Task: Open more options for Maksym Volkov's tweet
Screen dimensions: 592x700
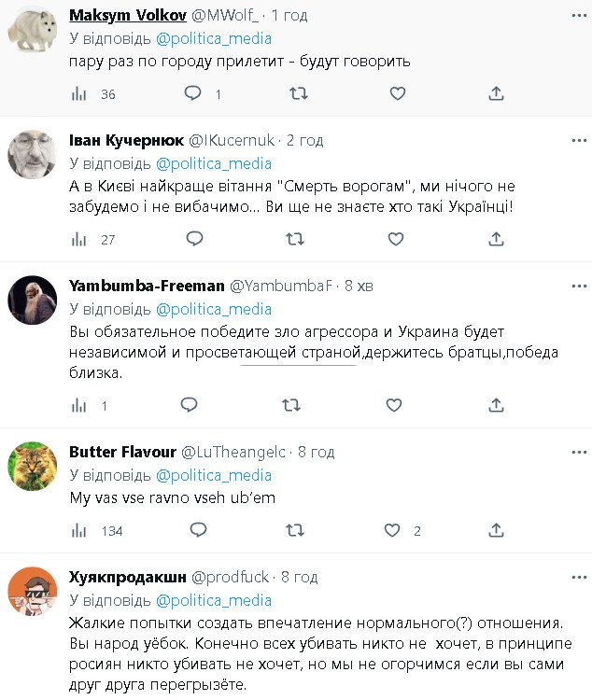Action: (578, 17)
